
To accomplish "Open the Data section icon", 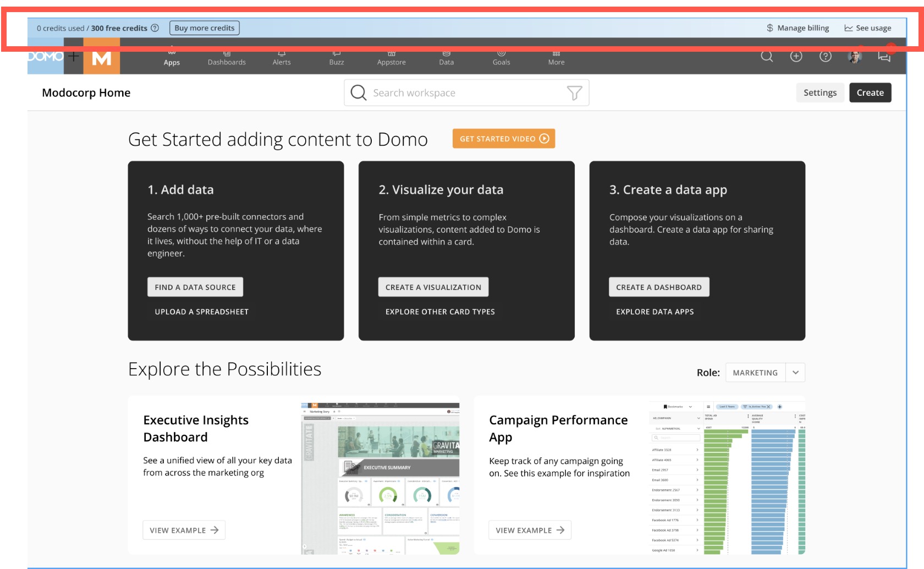I will pyautogui.click(x=446, y=57).
